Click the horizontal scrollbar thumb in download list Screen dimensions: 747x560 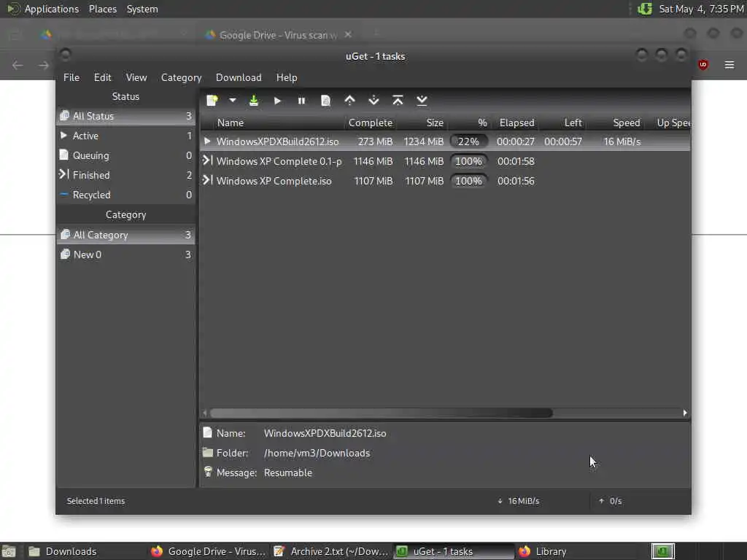(381, 413)
